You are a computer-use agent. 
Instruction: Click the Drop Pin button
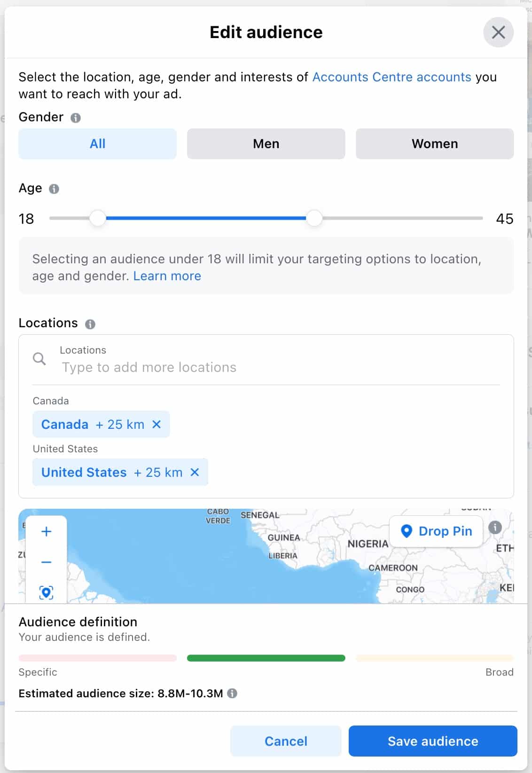click(x=436, y=531)
